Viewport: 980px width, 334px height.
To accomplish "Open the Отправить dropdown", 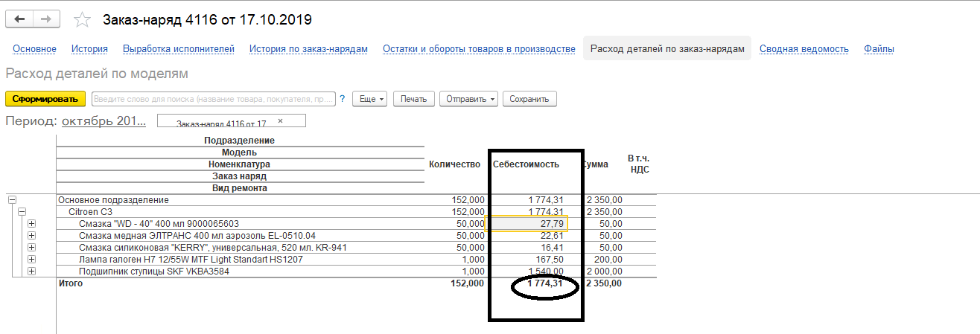I will (x=468, y=99).
